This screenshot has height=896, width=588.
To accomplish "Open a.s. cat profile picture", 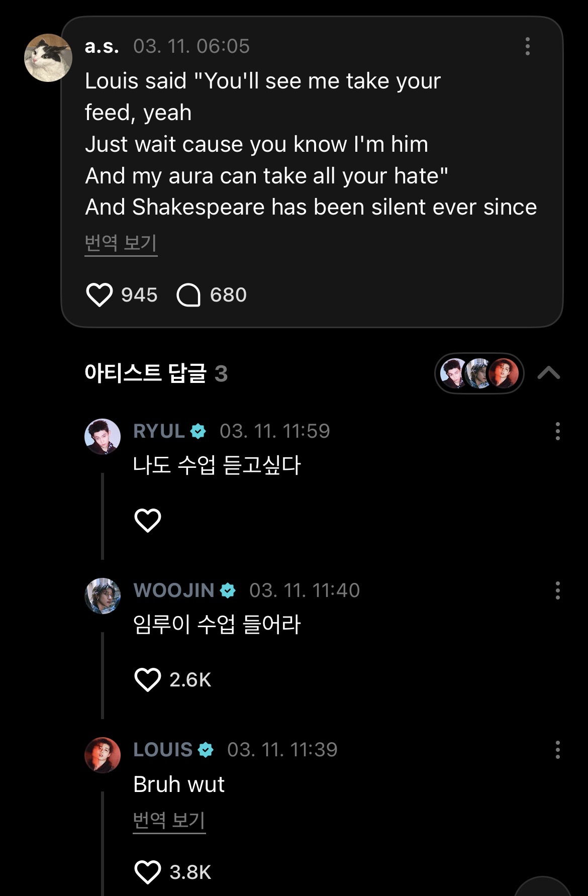I will click(x=48, y=58).
